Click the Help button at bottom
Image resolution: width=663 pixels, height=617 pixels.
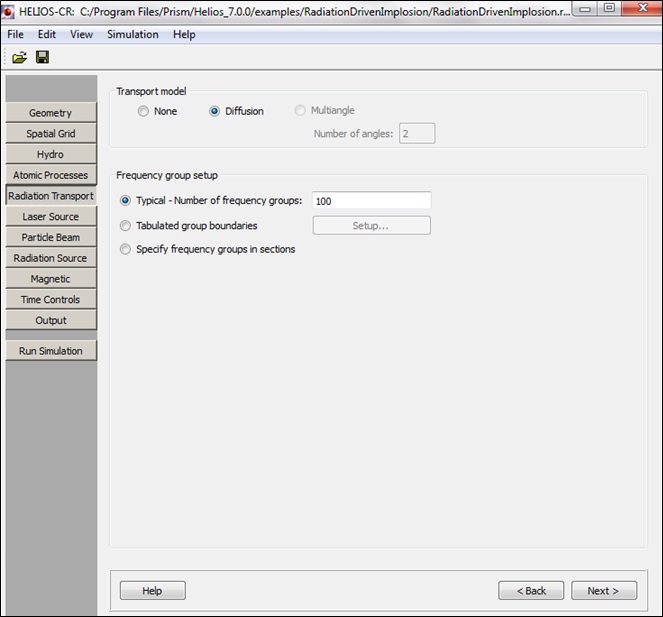tap(152, 591)
